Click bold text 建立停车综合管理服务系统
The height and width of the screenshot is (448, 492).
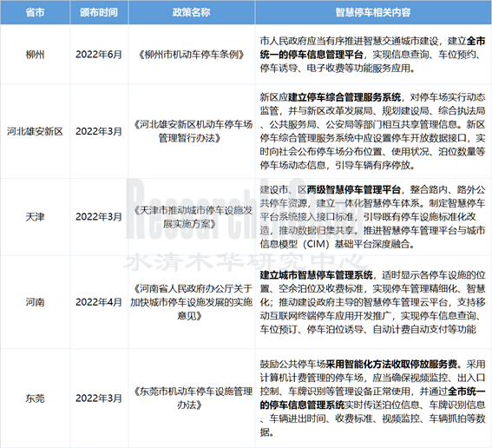click(x=344, y=97)
